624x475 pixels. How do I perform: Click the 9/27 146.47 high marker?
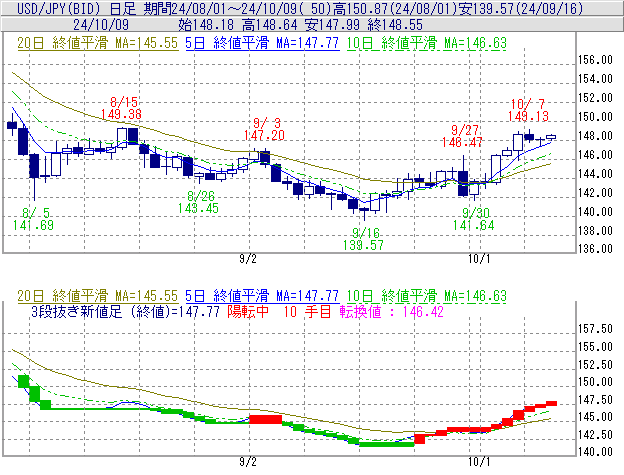point(462,136)
